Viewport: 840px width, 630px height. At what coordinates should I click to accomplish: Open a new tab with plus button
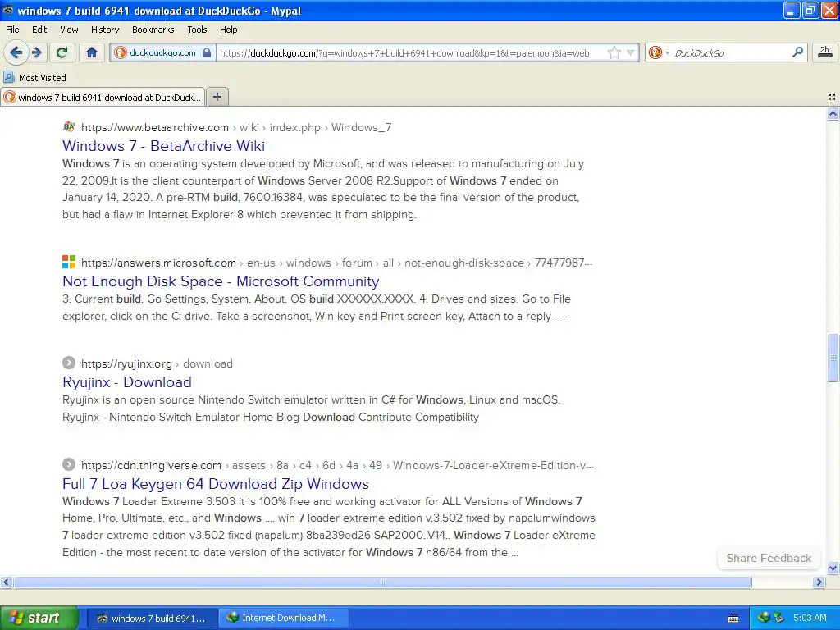tap(217, 97)
